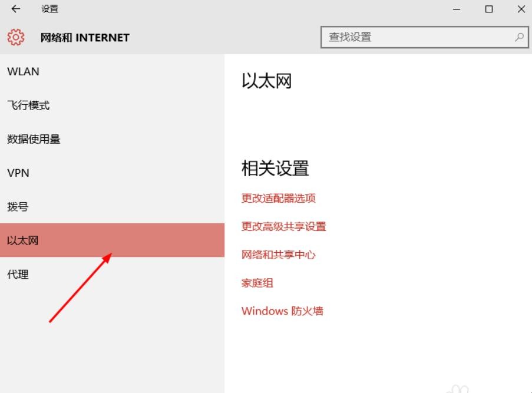Click the 家庭组 link
The width and height of the screenshot is (532, 393).
(257, 283)
